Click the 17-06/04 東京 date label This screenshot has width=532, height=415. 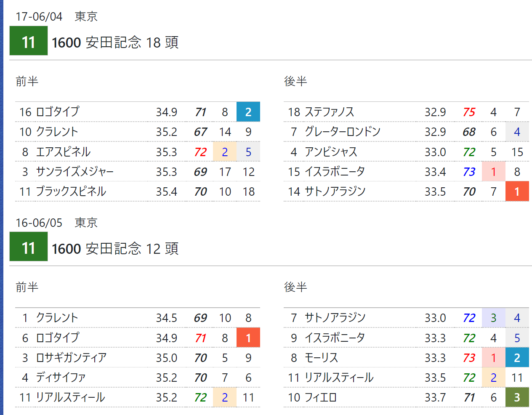pos(56,16)
